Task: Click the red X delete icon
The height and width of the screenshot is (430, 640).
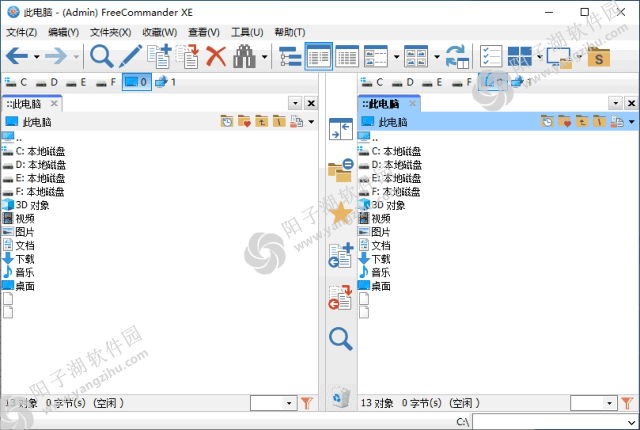Action: [x=216, y=56]
